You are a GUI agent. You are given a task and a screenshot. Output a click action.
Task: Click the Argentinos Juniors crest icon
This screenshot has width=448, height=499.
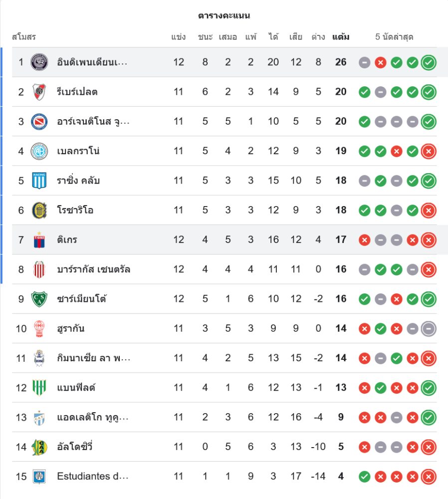click(39, 121)
